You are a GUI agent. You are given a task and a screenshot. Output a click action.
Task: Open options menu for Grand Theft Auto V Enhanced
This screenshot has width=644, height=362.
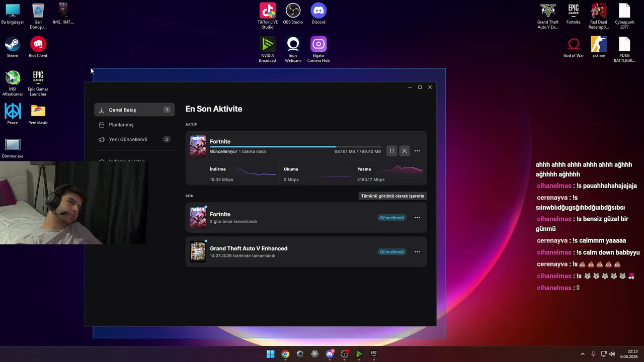[417, 252]
